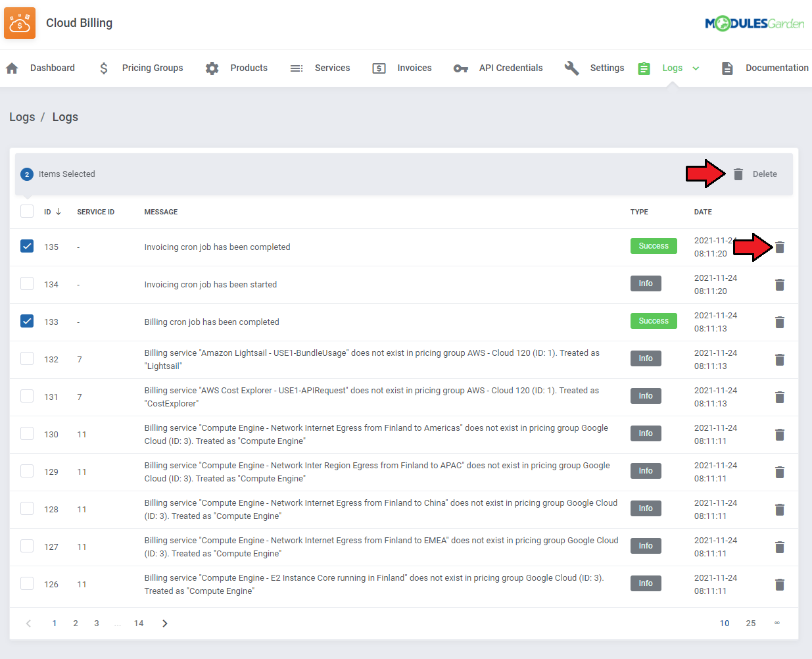Sort by ID using the arrow icon
Viewport: 812px width, 659px height.
click(x=59, y=212)
